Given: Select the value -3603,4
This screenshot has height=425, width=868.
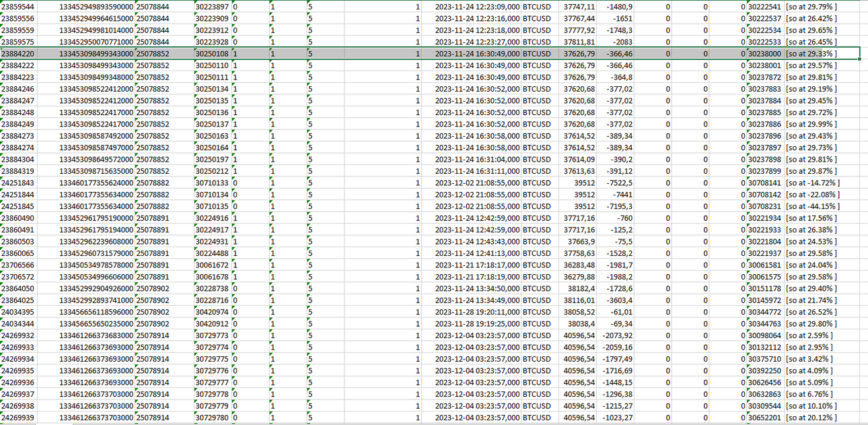Looking at the screenshot, I should [615, 300].
